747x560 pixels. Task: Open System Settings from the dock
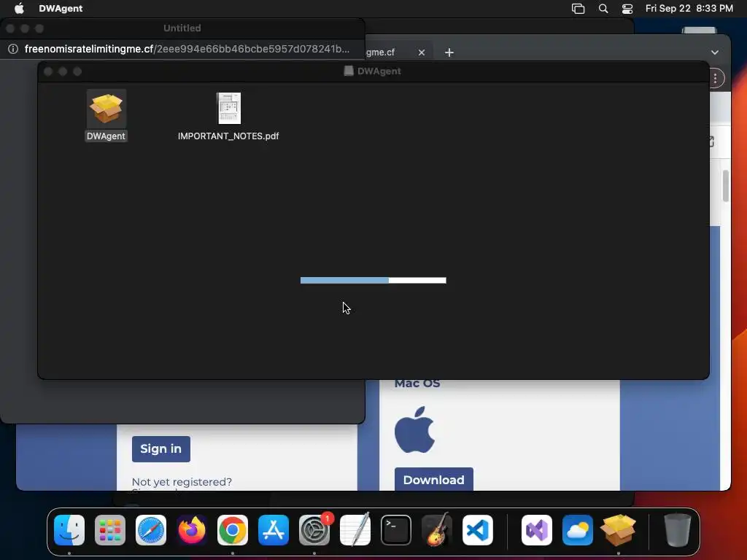click(314, 530)
